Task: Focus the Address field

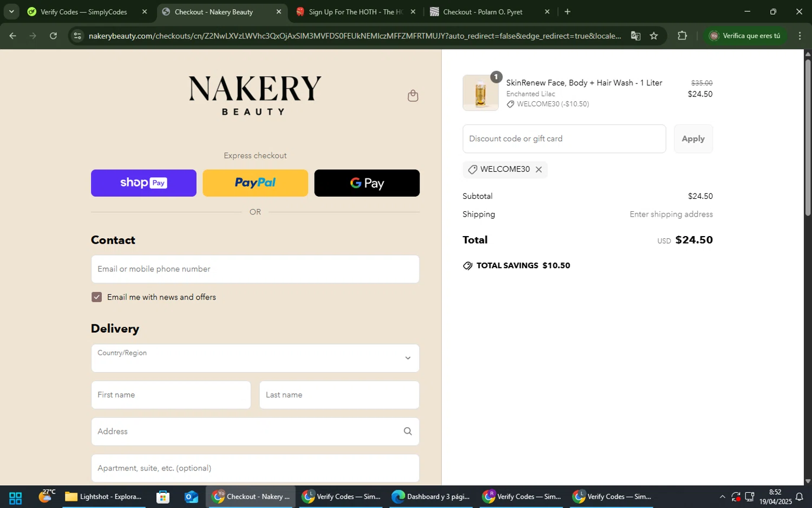Action: [x=255, y=432]
